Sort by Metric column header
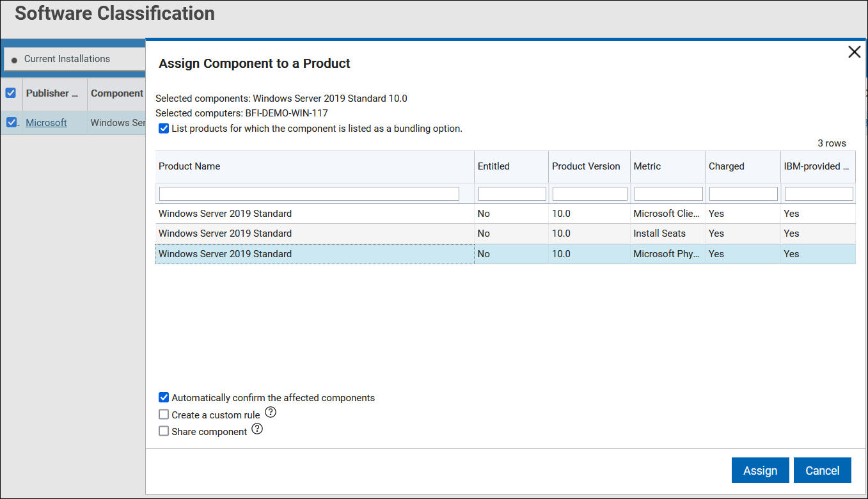The height and width of the screenshot is (499, 868). 668,166
